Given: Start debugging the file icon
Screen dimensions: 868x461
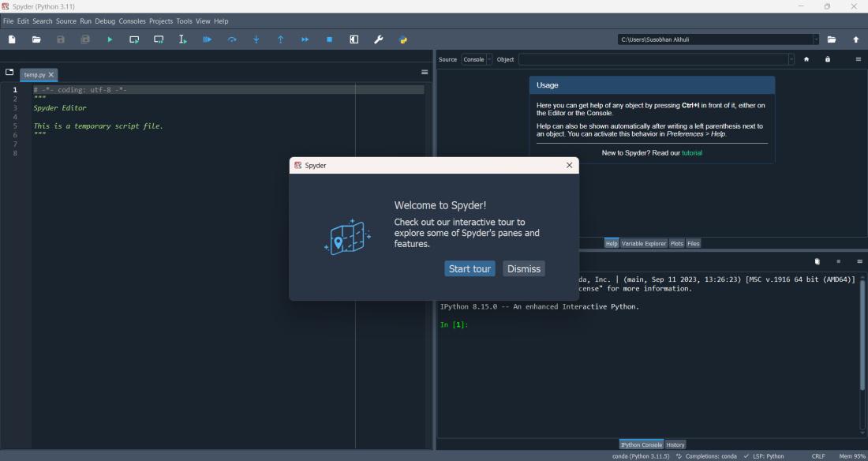Looking at the screenshot, I should [x=208, y=39].
